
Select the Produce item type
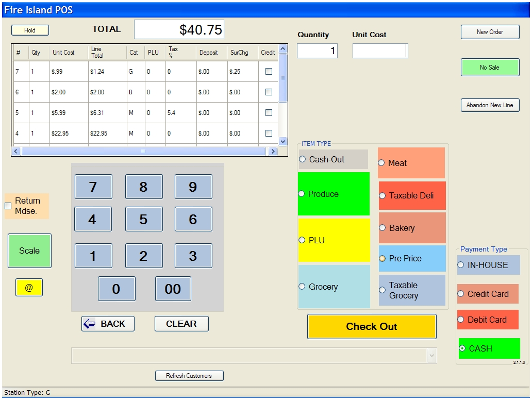(x=302, y=194)
